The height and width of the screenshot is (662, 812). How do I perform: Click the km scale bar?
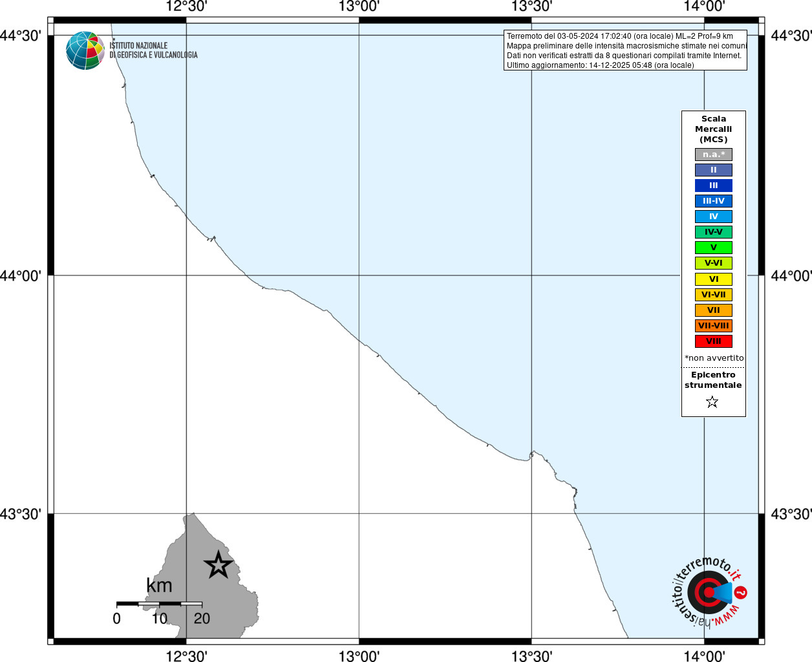(x=159, y=604)
